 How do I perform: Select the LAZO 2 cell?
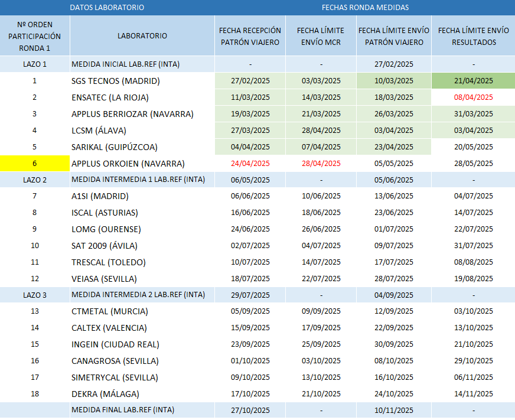(x=35, y=180)
